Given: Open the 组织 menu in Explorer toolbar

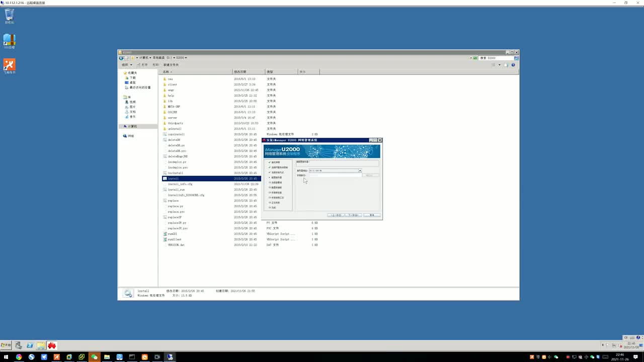Looking at the screenshot, I should 127,65.
